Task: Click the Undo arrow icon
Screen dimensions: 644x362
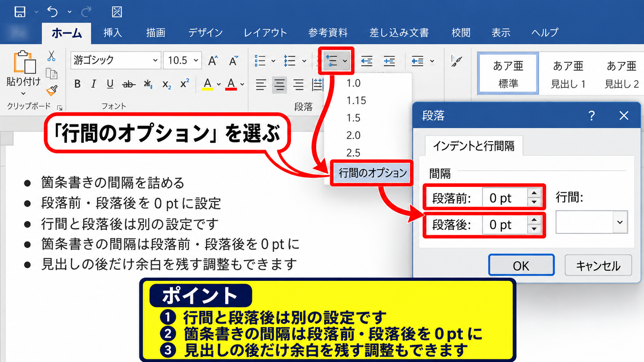Action: [52, 12]
